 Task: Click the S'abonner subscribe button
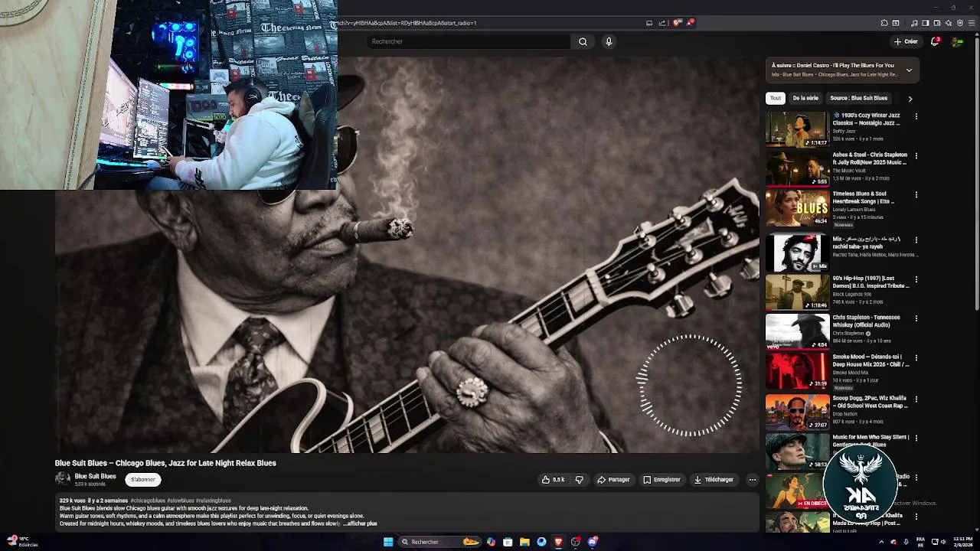pos(143,480)
